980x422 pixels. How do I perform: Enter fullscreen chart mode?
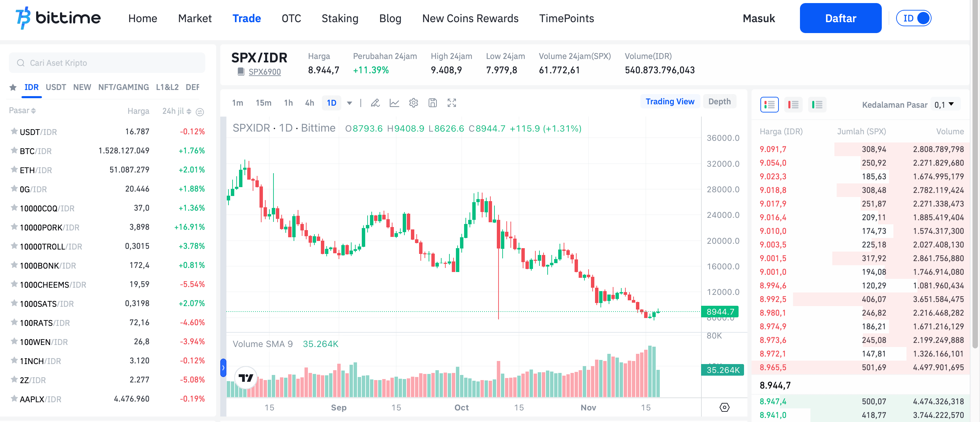(452, 103)
